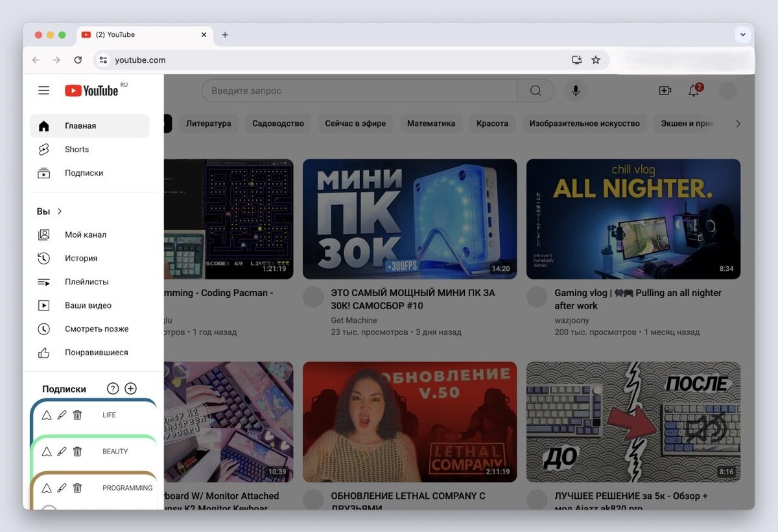778x532 pixels.
Task: Open the title ЭТО САМЫЙ МОЩНЫЙ МИНИ ПК
Action: click(413, 299)
